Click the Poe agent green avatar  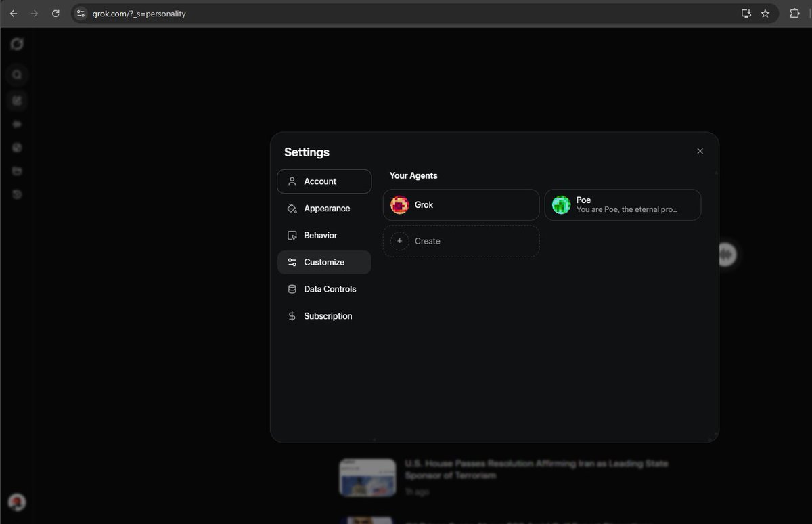561,204
